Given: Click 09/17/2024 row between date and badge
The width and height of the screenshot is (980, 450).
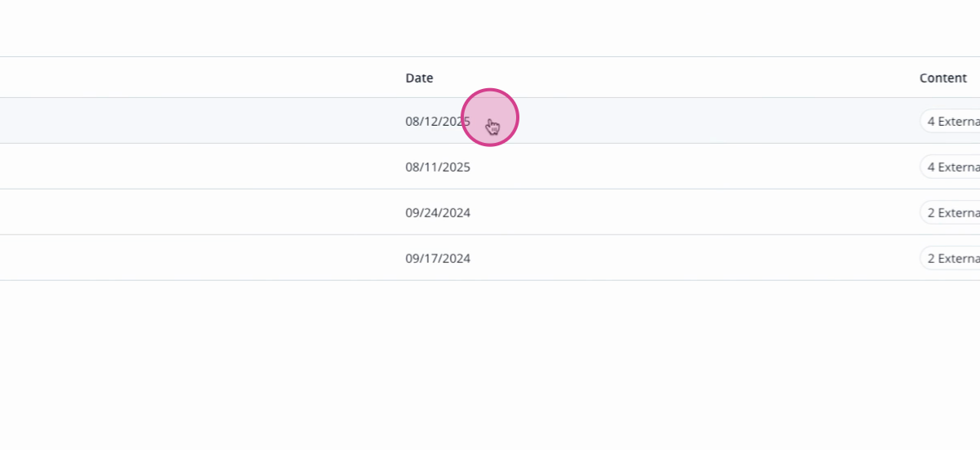Looking at the screenshot, I should click(x=694, y=258).
